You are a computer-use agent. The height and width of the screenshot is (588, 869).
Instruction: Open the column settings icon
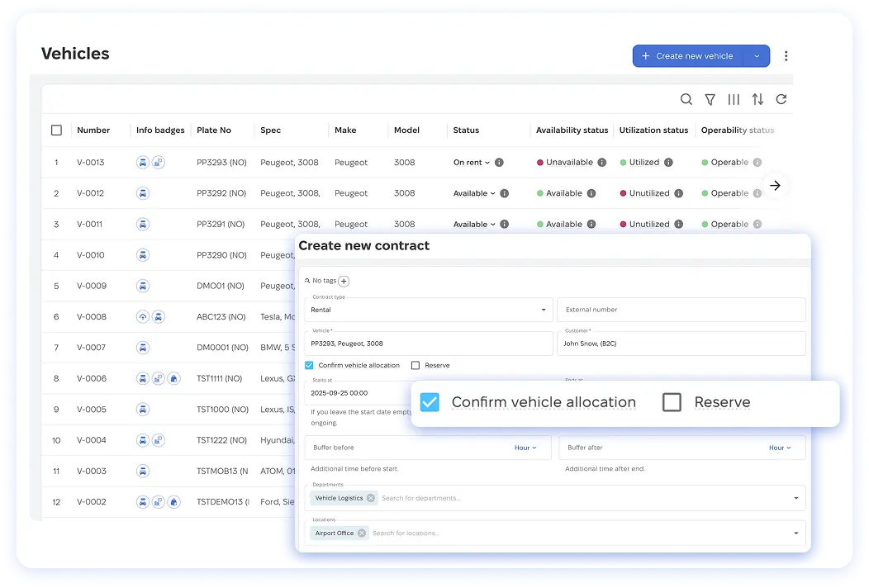[734, 99]
